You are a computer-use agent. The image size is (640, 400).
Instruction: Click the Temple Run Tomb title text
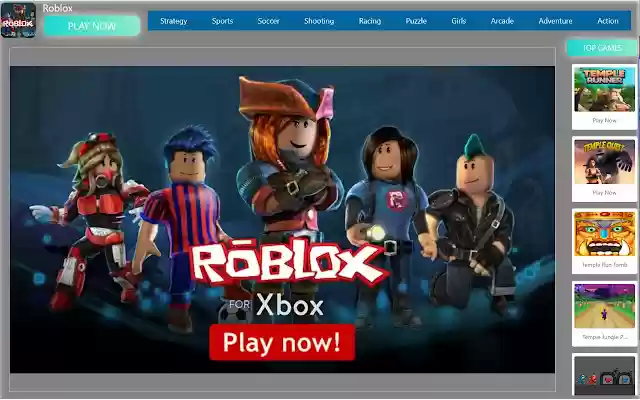[x=604, y=265]
